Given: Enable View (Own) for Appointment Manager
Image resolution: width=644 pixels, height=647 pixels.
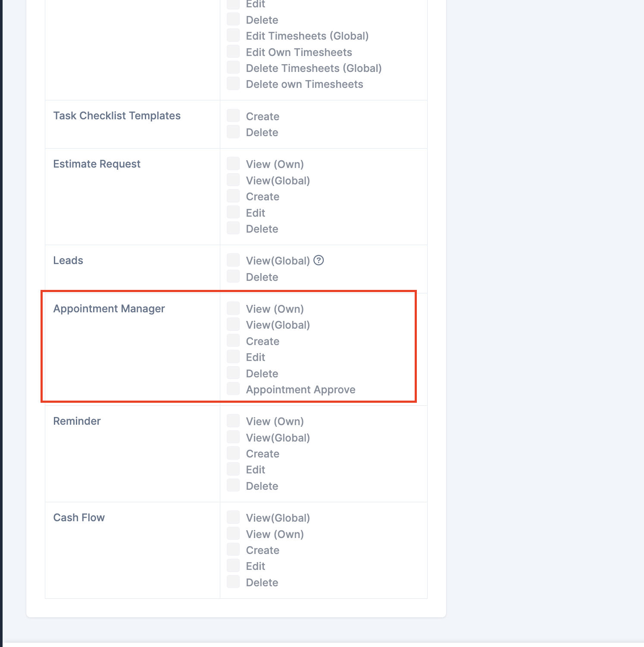Looking at the screenshot, I should [233, 308].
